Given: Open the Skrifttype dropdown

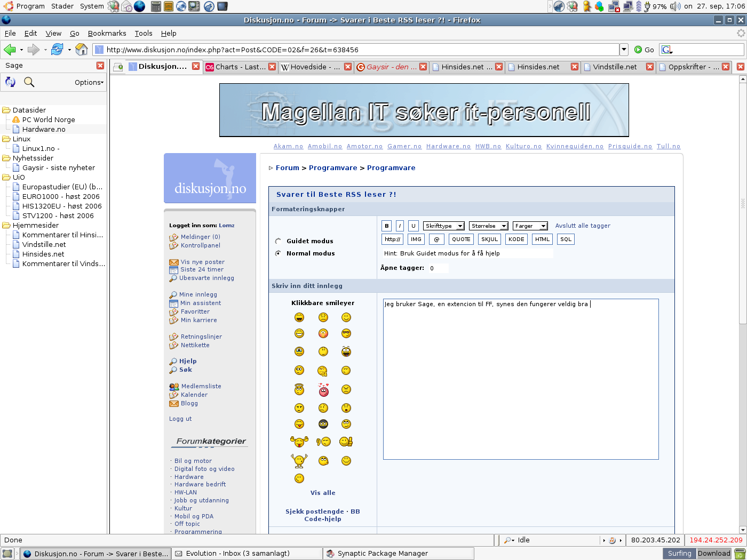Looking at the screenshot, I should [x=444, y=226].
